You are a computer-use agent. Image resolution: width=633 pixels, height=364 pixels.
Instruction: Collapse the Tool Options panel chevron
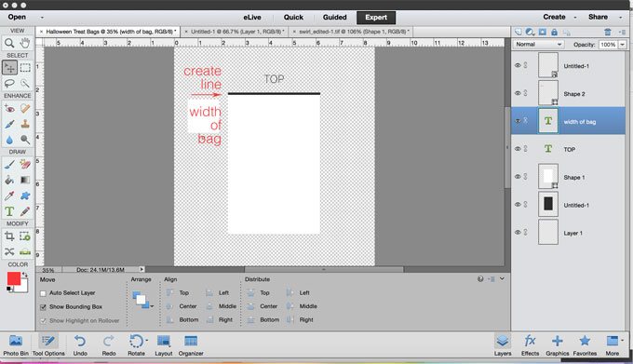click(502, 279)
